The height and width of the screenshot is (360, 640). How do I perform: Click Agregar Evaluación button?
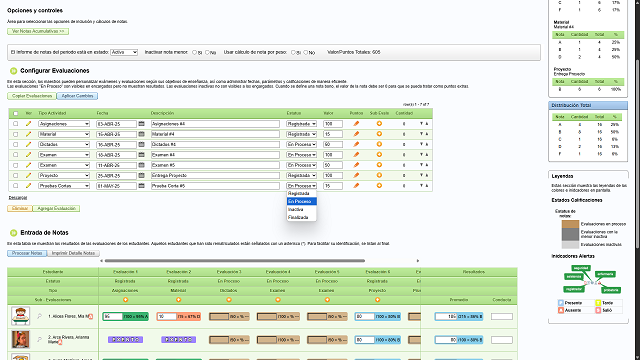56,209
